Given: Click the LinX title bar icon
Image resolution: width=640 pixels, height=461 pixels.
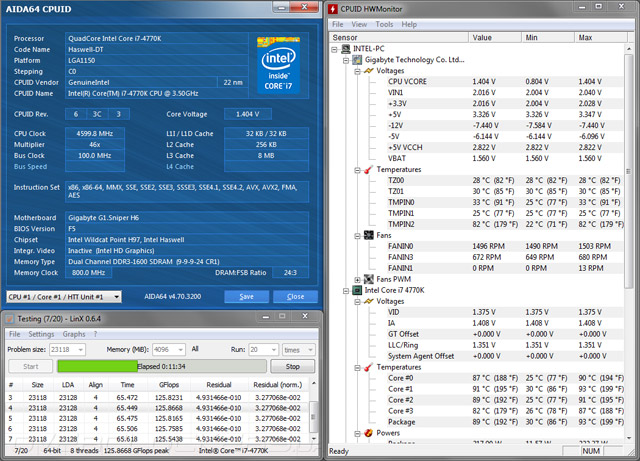Looking at the screenshot, I should click(x=9, y=318).
